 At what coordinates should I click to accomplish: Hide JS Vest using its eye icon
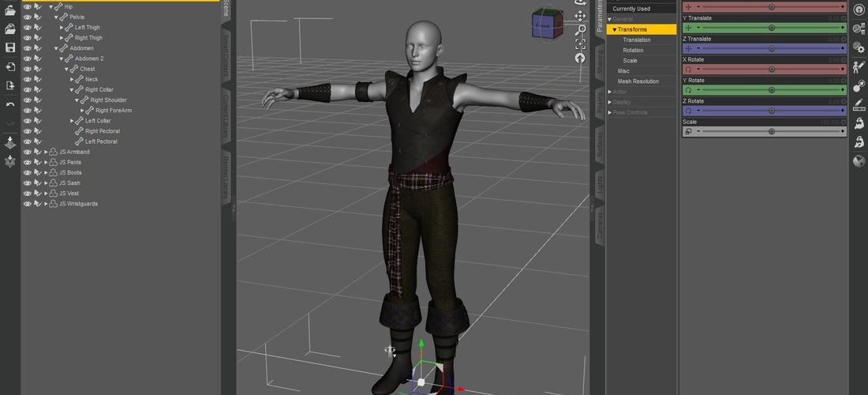[27, 194]
